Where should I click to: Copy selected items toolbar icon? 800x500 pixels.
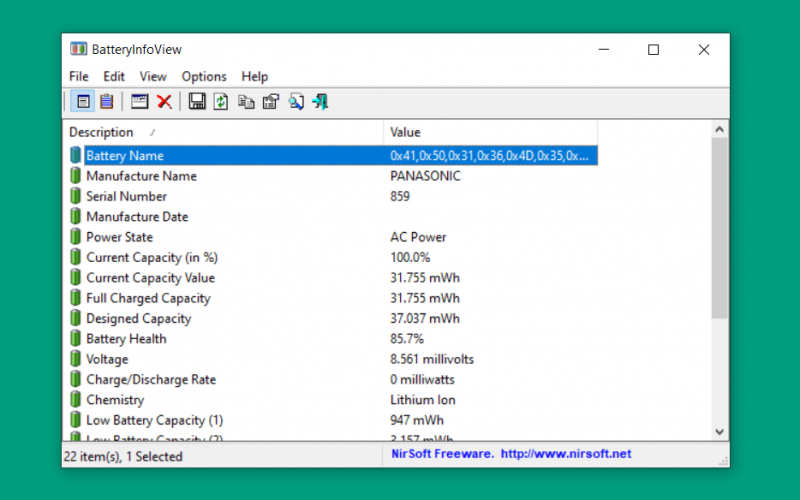(246, 102)
